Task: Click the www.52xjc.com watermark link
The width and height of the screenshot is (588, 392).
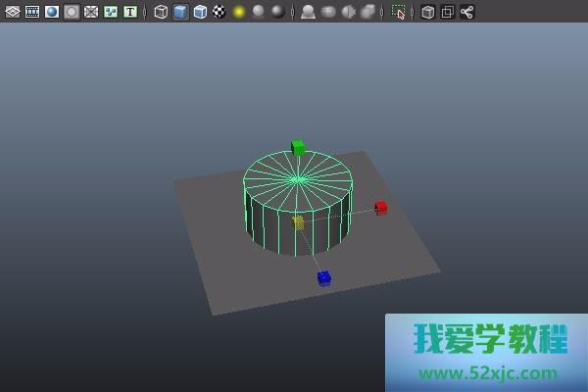Action: pos(489,373)
